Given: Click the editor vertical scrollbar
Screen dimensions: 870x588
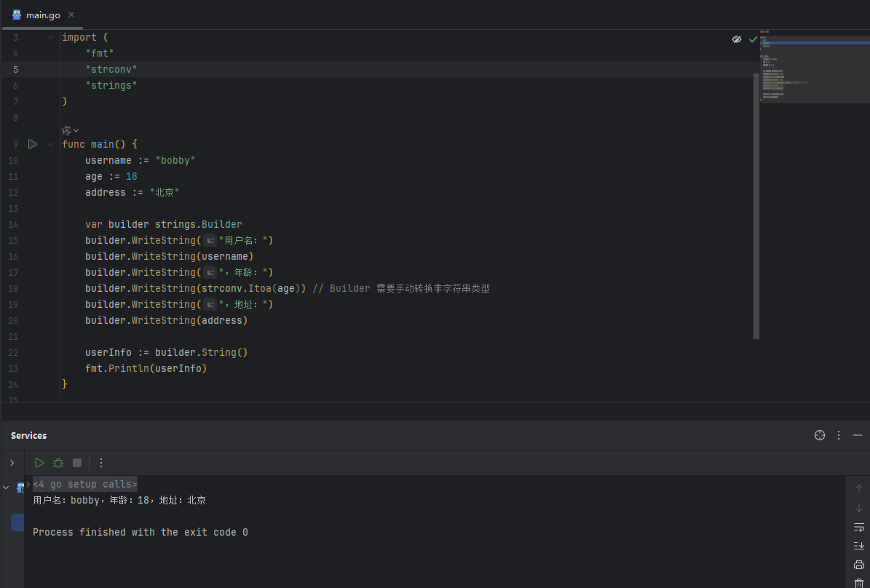Looking at the screenshot, I should (756, 205).
